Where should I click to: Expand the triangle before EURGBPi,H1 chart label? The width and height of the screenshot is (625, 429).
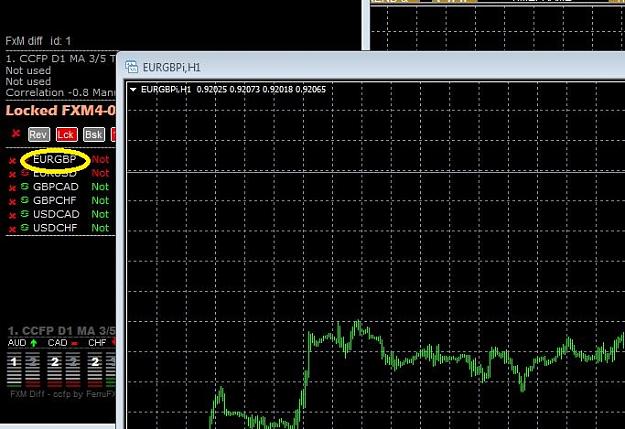[x=133, y=90]
